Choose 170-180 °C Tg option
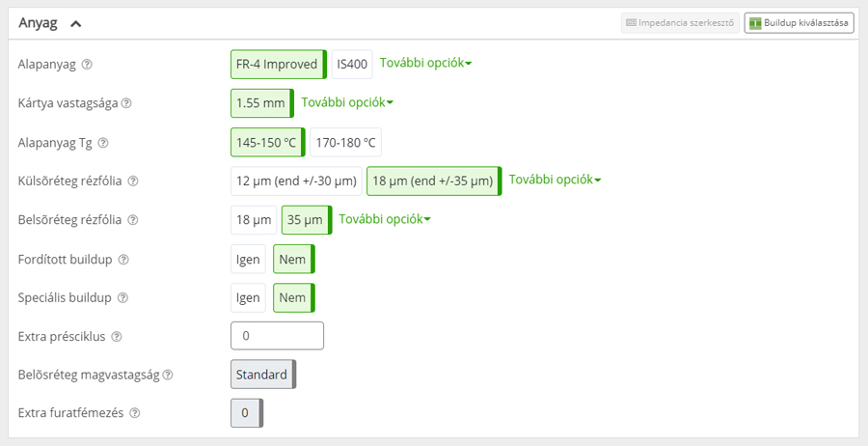The image size is (868, 446). point(345,143)
